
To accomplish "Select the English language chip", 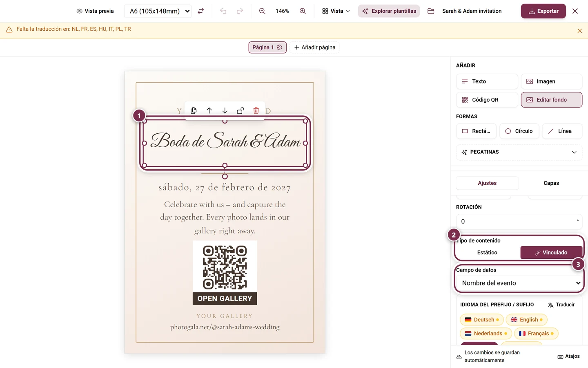I will click(x=526, y=320).
